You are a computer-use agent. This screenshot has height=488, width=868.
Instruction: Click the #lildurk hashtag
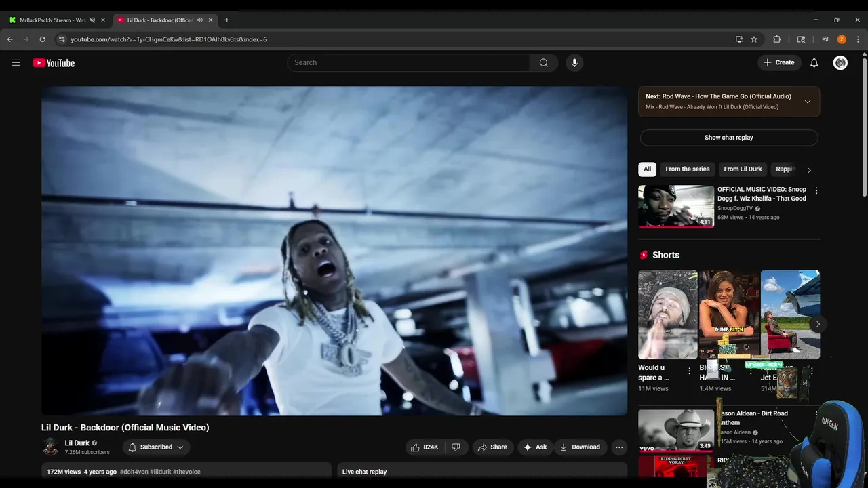pyautogui.click(x=161, y=472)
